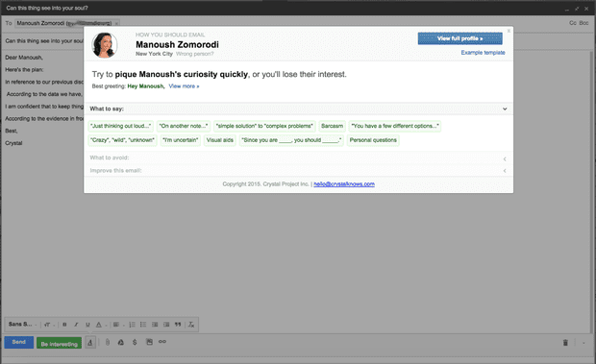Click the Here's the plan: line
The width and height of the screenshot is (596, 364).
24,70
